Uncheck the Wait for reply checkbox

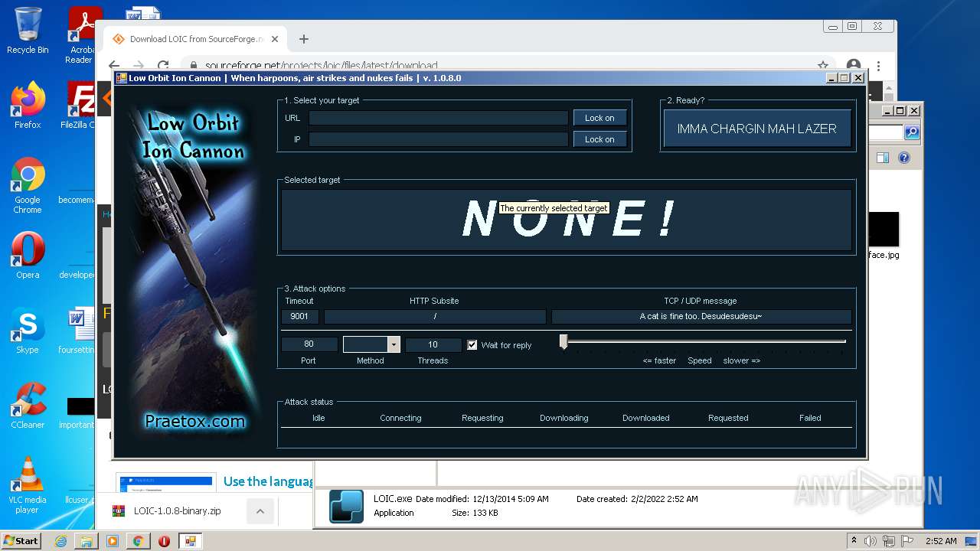click(x=472, y=345)
